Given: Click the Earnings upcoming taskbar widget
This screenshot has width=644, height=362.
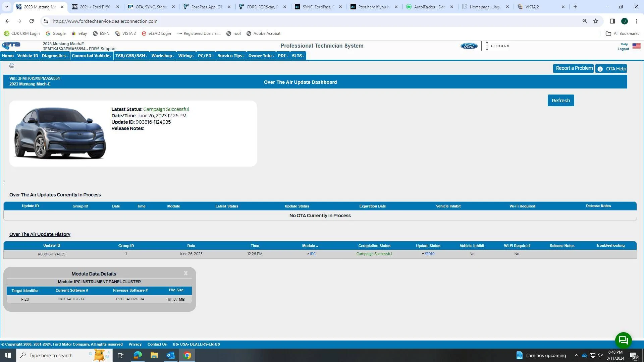Looking at the screenshot, I should pyautogui.click(x=541, y=355).
